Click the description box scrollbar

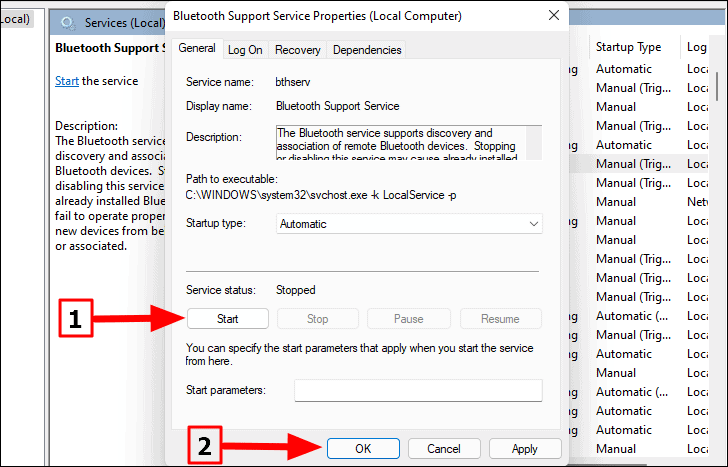coord(534,143)
